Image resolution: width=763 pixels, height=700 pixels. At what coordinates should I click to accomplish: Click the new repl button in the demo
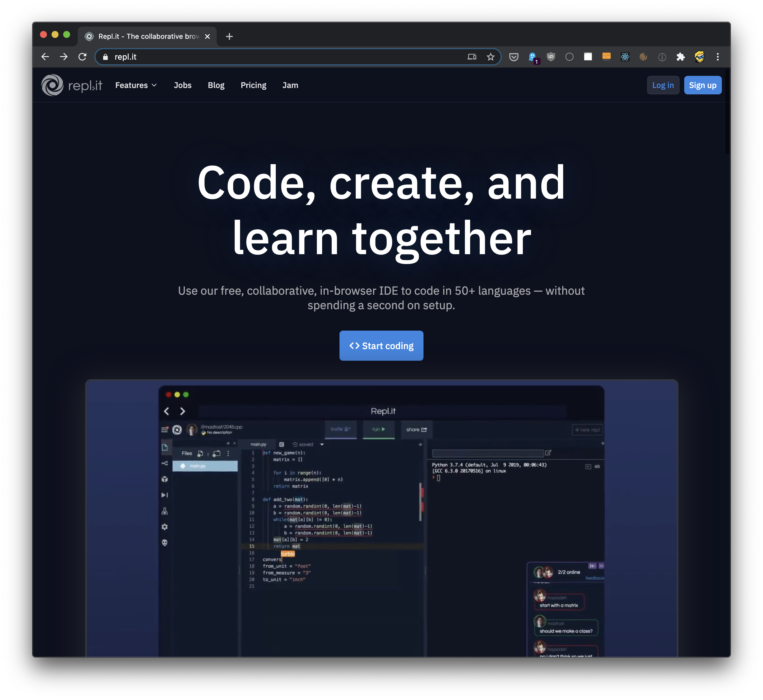[587, 430]
